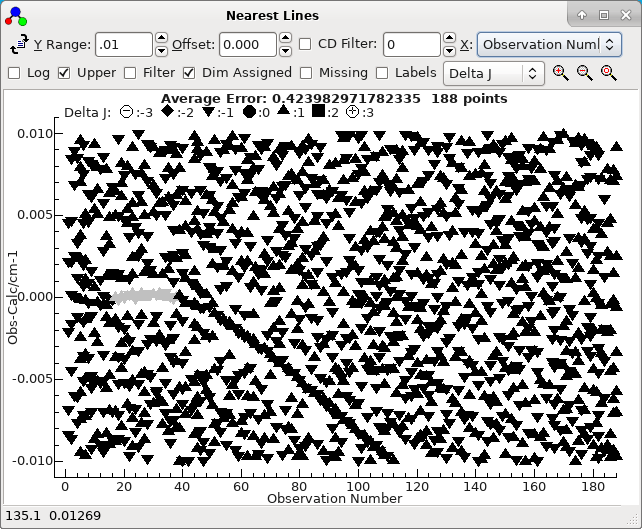This screenshot has width=642, height=529.
Task: Click the zoom out magnifier icon
Action: (x=584, y=73)
